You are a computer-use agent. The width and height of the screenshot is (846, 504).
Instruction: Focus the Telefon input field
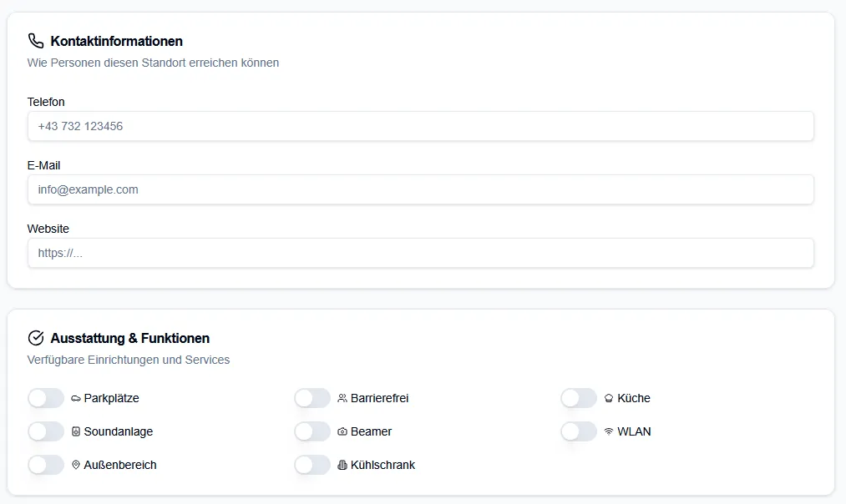coord(420,127)
